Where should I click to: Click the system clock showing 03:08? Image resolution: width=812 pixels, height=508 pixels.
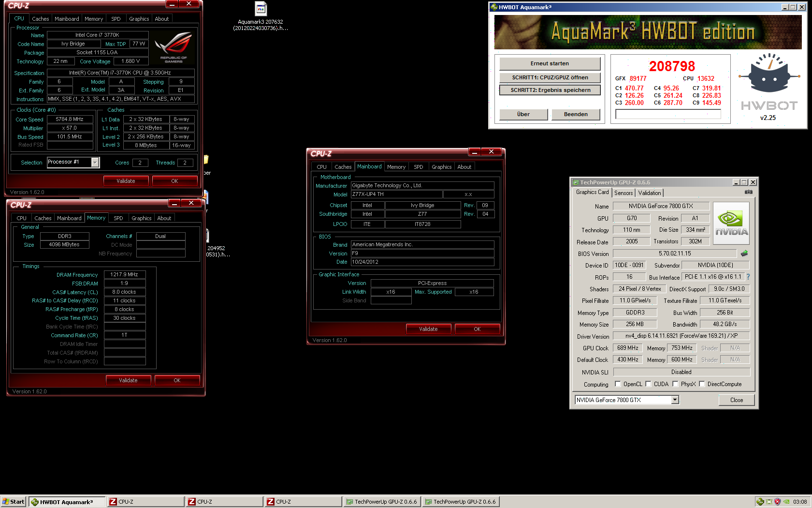[800, 502]
